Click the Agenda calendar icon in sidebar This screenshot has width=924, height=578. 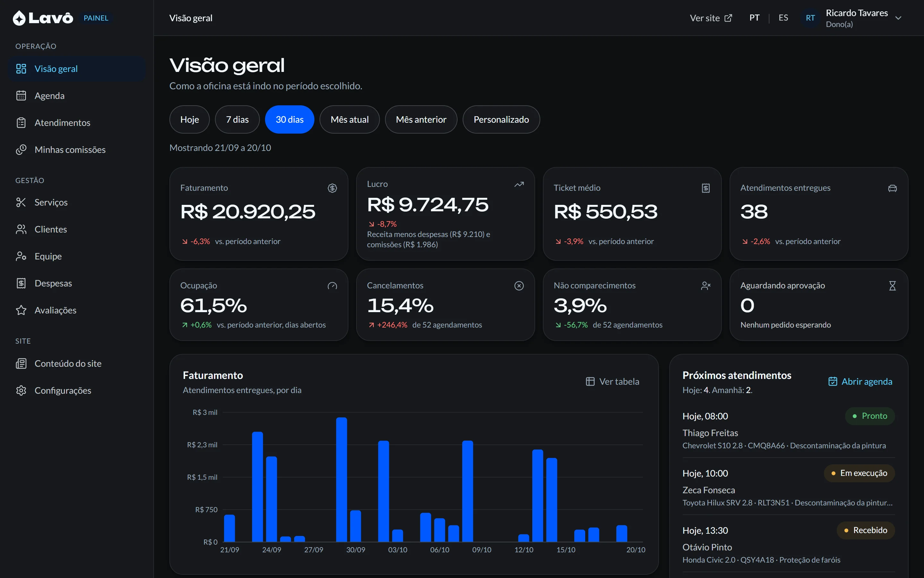(21, 96)
